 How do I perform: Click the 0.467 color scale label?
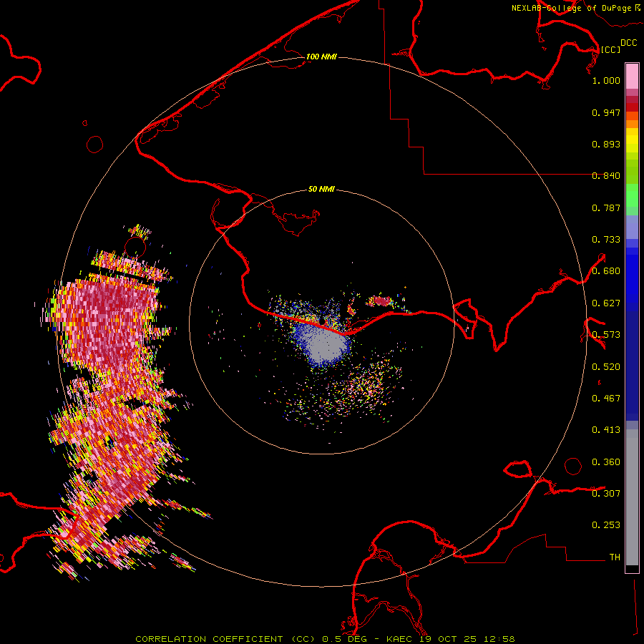pyautogui.click(x=606, y=399)
